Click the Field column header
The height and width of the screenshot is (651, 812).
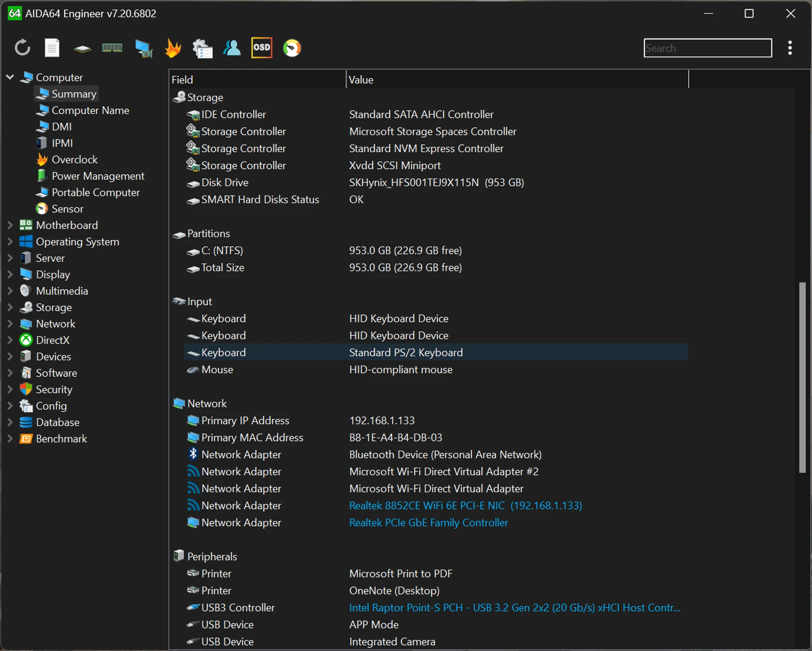point(258,79)
